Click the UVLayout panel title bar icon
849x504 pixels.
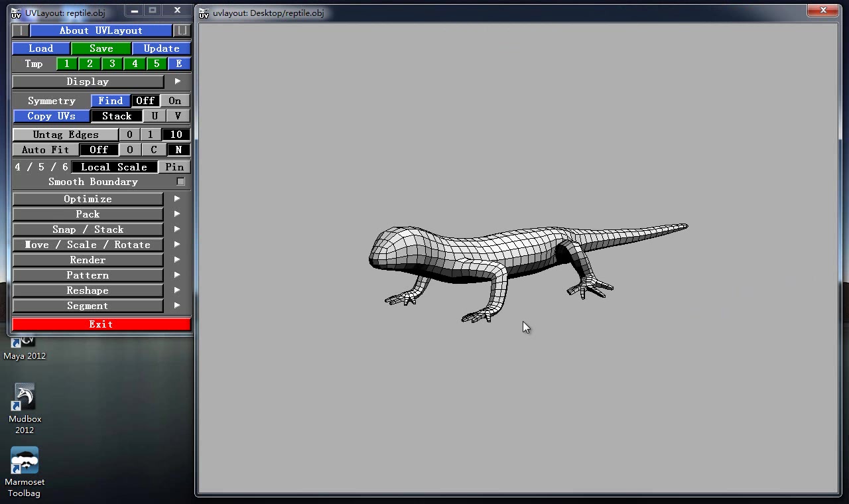click(x=17, y=13)
